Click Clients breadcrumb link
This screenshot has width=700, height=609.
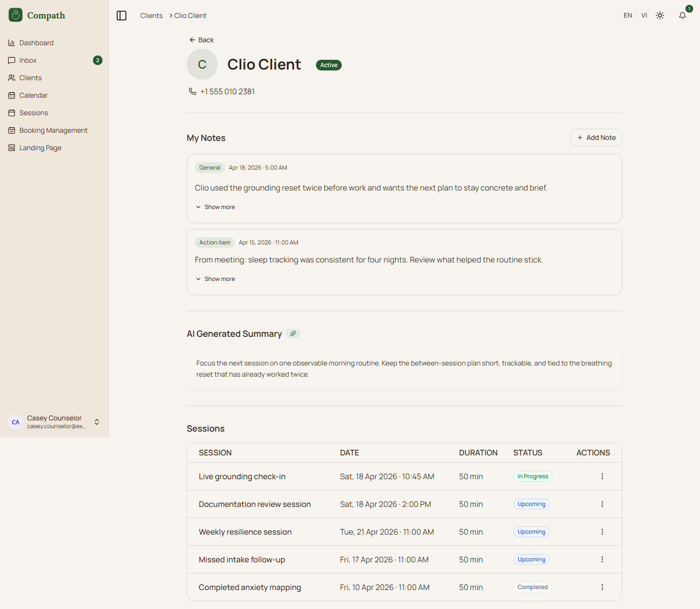click(152, 16)
